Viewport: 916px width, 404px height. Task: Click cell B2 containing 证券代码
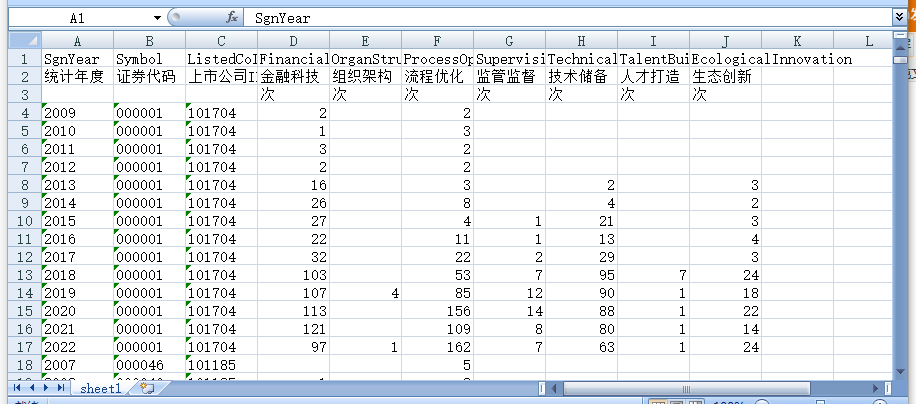coord(150,76)
